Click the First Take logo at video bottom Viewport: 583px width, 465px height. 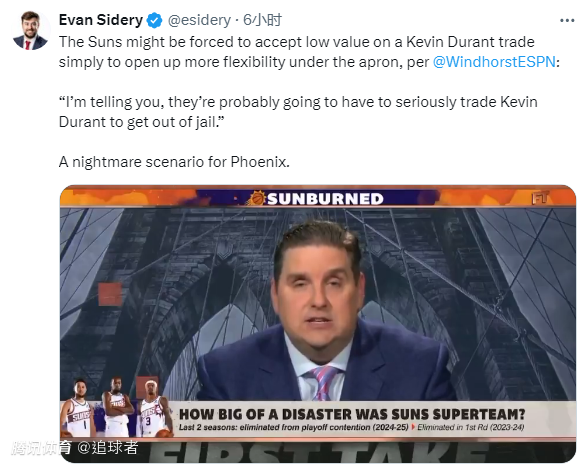(x=316, y=452)
